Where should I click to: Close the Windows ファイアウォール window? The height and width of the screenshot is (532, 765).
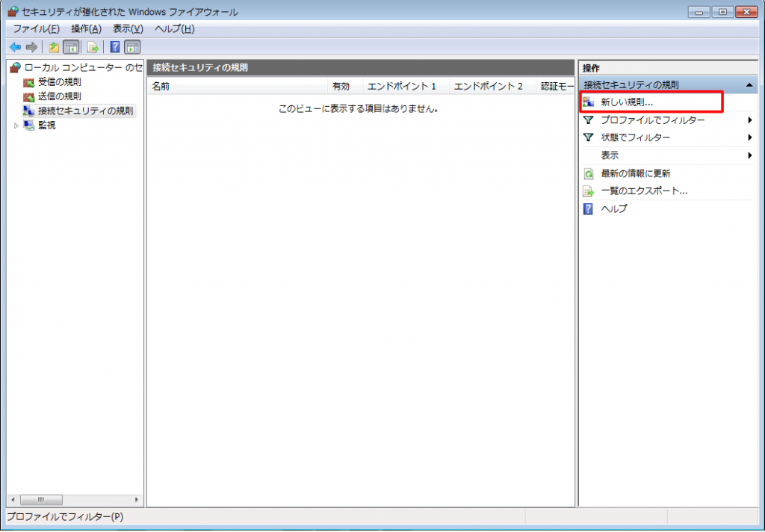pos(746,12)
